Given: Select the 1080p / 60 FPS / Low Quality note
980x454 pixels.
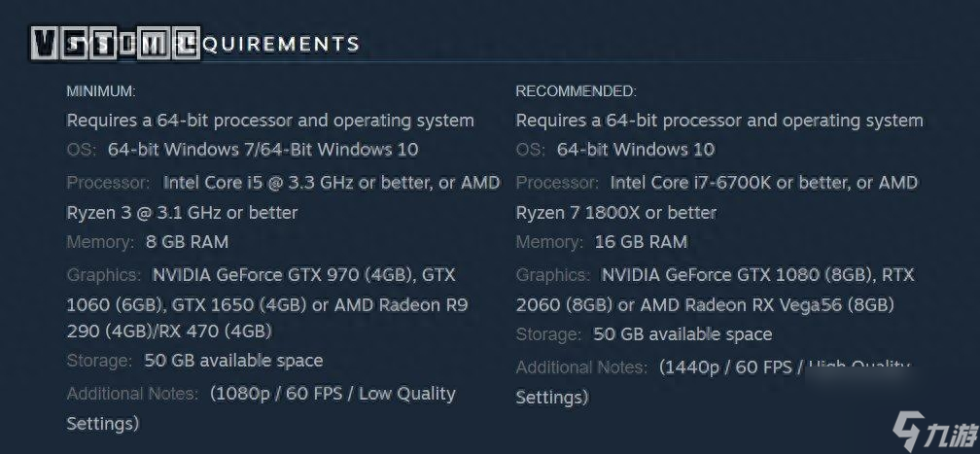Looking at the screenshot, I should click(333, 394).
